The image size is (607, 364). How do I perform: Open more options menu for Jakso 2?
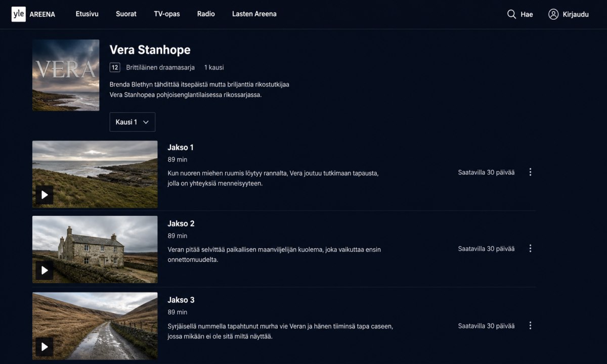pyautogui.click(x=530, y=249)
